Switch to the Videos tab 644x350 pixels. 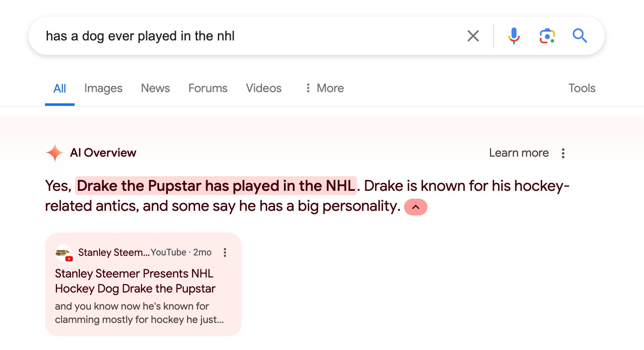pos(263,88)
